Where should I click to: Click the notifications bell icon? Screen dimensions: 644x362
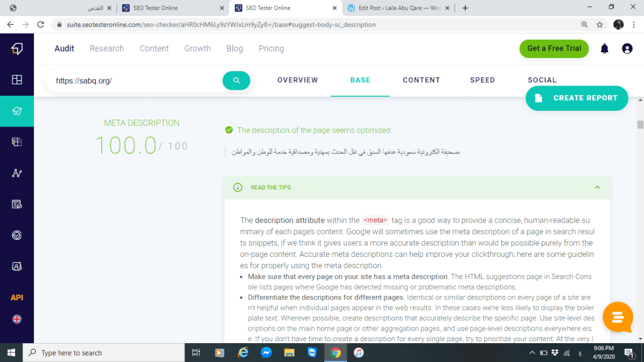(x=604, y=48)
